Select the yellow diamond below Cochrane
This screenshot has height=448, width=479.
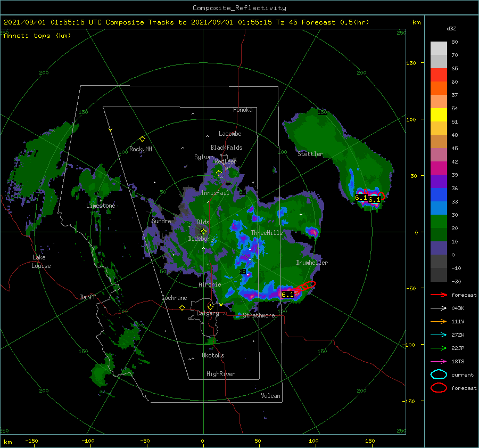[182, 308]
